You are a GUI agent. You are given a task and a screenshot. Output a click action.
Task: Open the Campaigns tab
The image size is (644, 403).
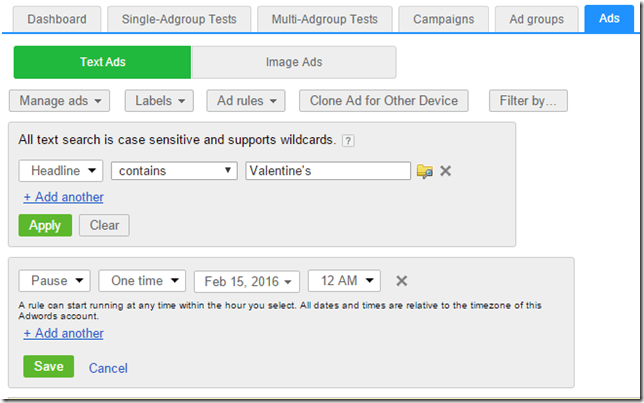[443, 19]
